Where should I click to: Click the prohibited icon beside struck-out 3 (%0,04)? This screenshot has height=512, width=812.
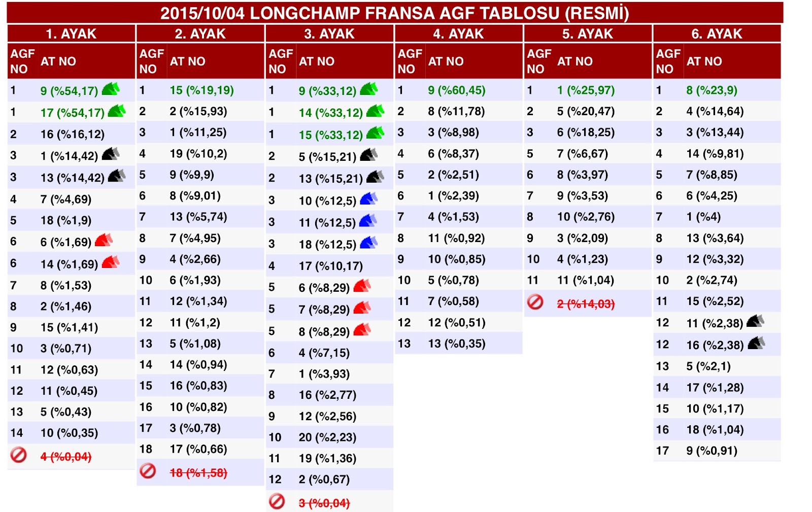tap(277, 501)
